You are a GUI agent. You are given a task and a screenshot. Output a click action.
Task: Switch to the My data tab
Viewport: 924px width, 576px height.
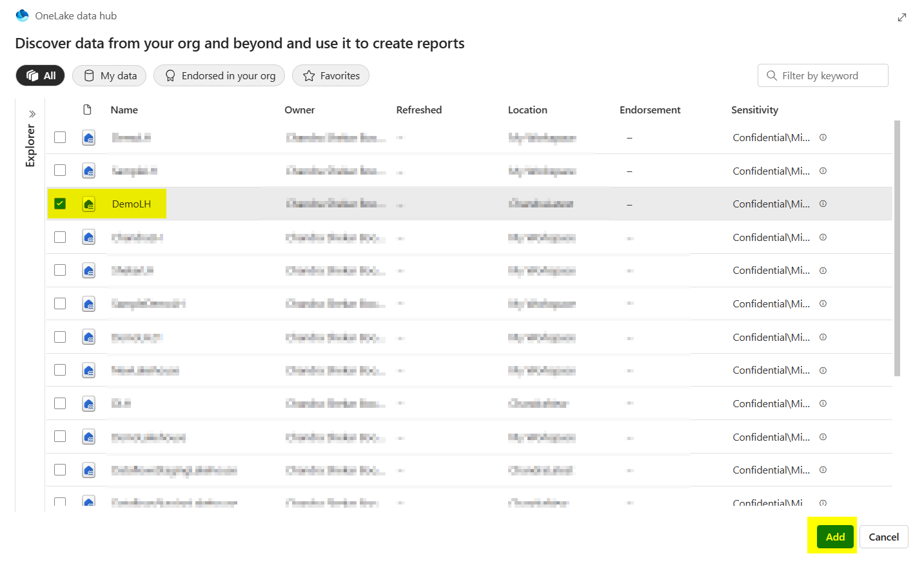tap(109, 75)
